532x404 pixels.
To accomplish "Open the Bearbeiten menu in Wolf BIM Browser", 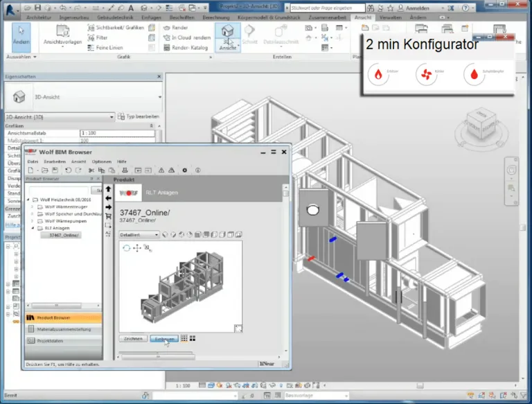I will pyautogui.click(x=55, y=161).
